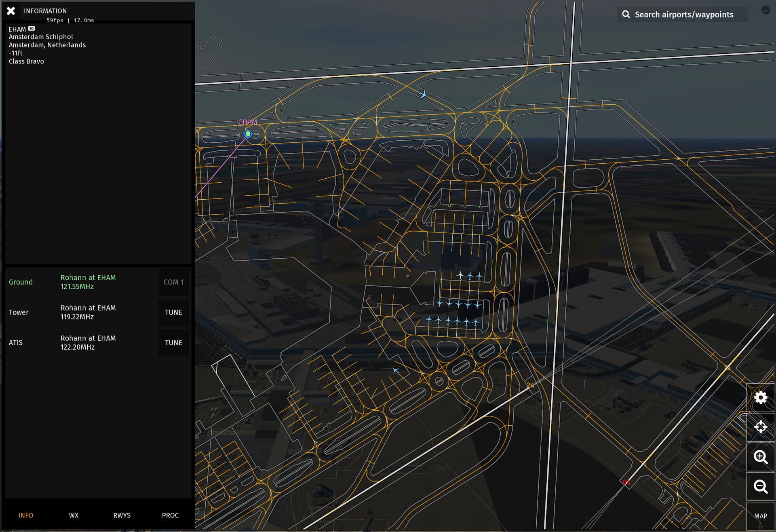This screenshot has height=532, width=776.
Task: Click the MAP button bottom right
Action: pos(760,516)
